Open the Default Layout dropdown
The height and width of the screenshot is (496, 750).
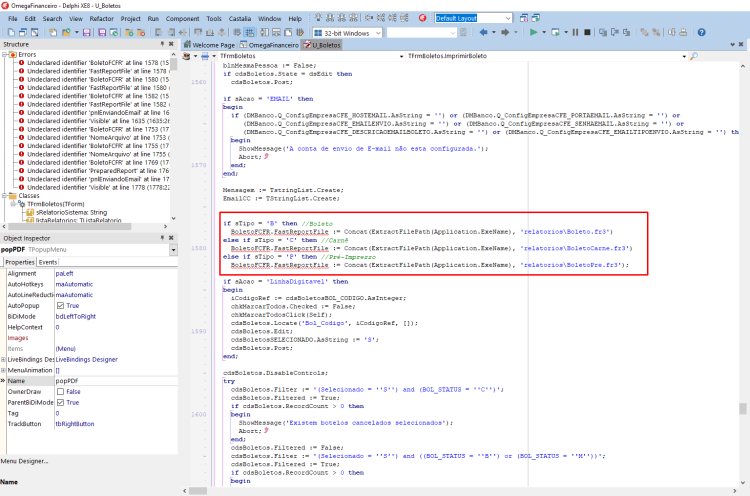[x=508, y=18]
